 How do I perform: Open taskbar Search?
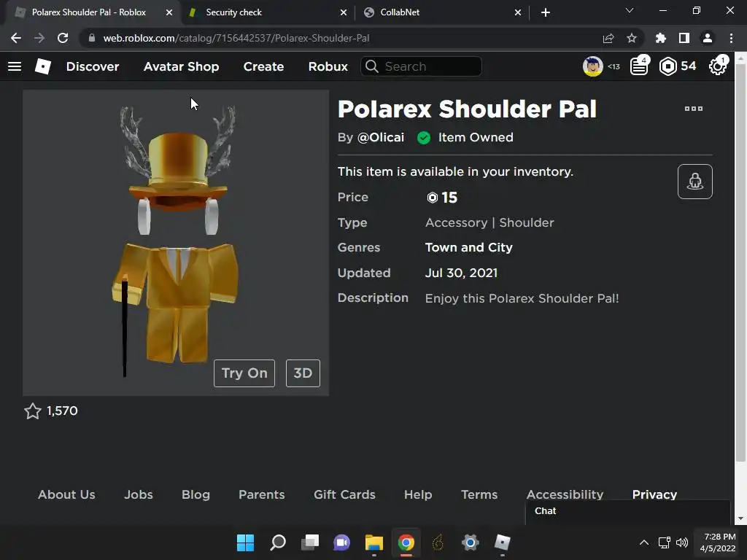click(x=278, y=542)
